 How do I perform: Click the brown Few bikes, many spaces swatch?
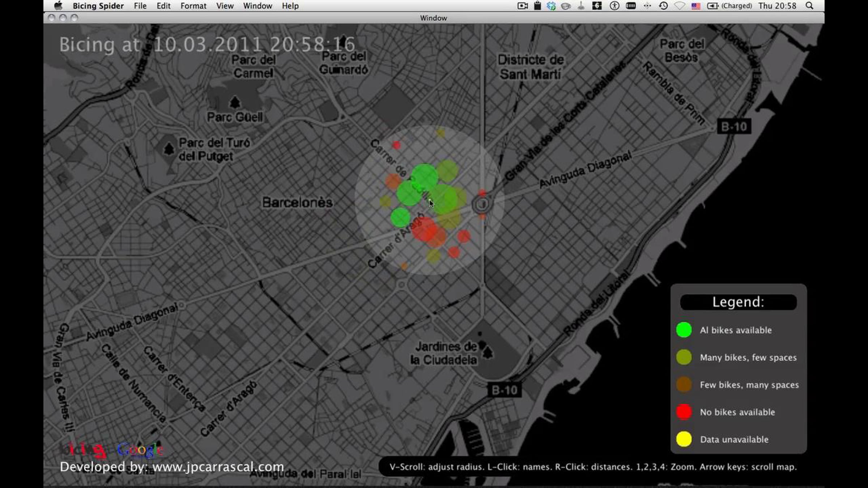[684, 385]
